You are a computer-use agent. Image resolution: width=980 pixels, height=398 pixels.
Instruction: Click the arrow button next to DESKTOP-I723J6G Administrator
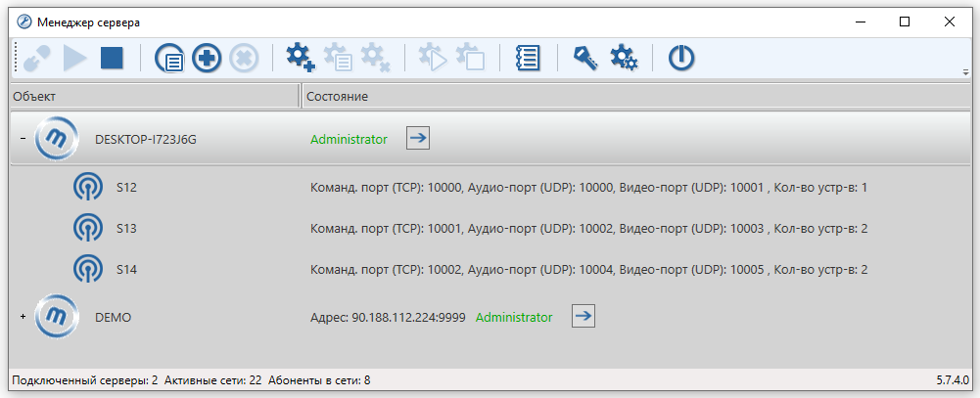pyautogui.click(x=418, y=139)
